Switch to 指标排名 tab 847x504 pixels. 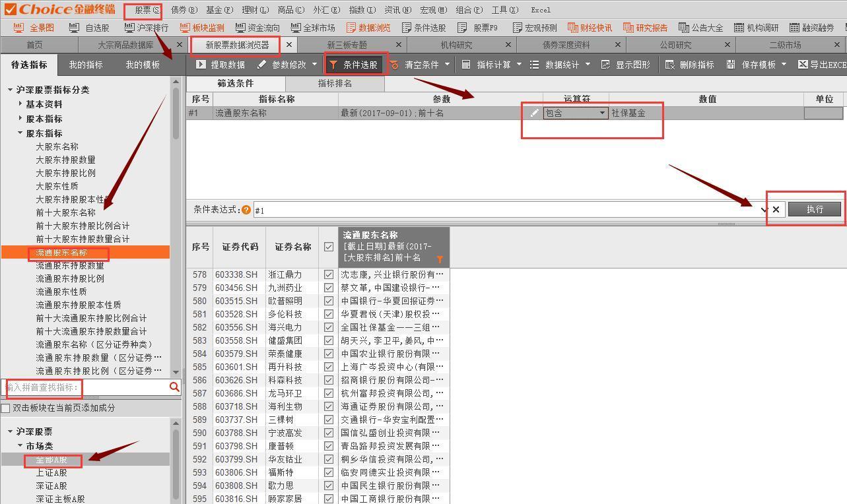[335, 84]
